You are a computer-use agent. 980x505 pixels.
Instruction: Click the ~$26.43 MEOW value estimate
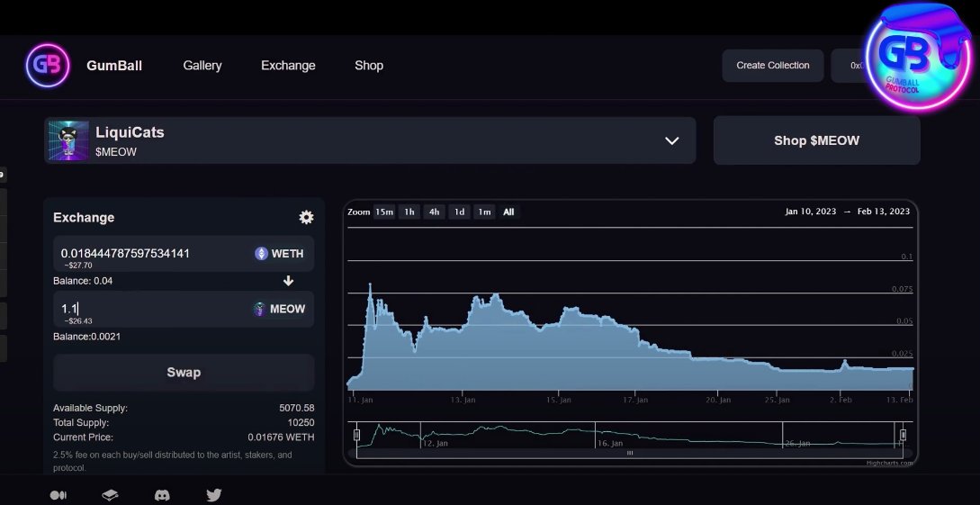(x=78, y=321)
